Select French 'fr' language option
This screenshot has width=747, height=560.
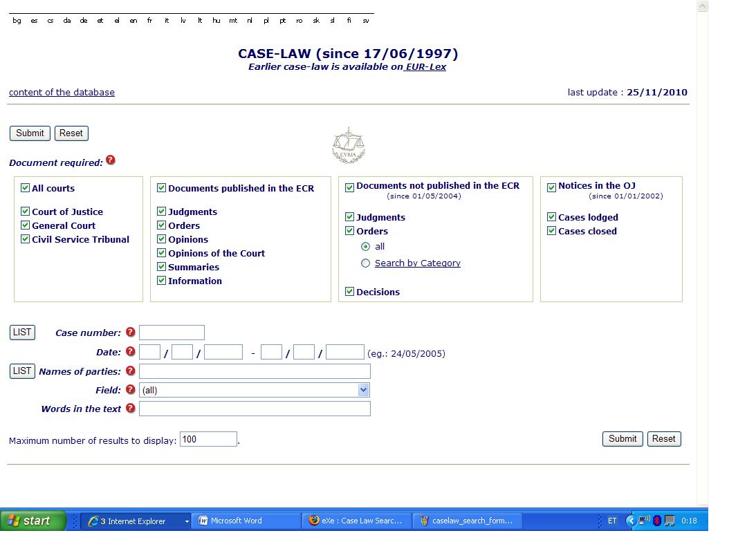click(149, 21)
